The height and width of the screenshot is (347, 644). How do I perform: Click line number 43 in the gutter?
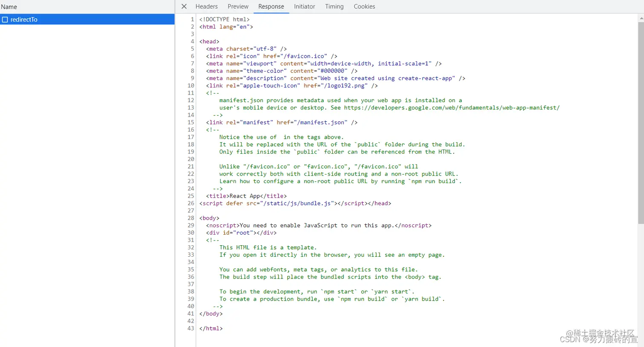(x=191, y=328)
